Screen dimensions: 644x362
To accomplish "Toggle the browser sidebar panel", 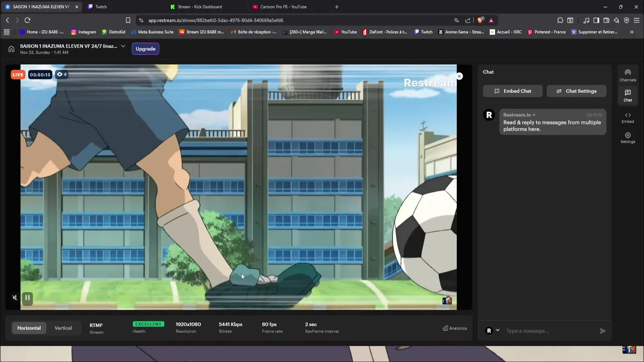I will pyautogui.click(x=596, y=20).
